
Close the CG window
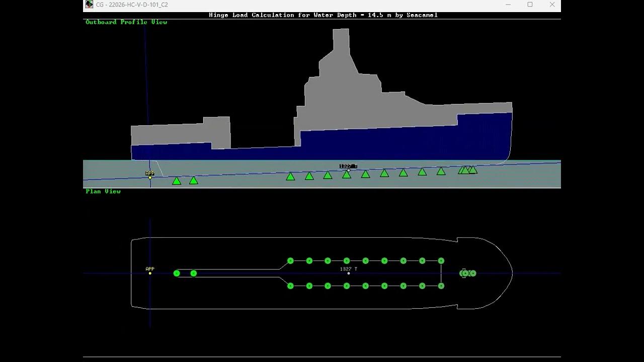(x=552, y=5)
